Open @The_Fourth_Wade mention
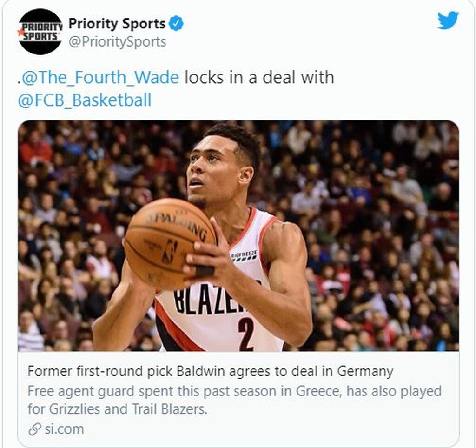The image size is (476, 448). coord(100,77)
